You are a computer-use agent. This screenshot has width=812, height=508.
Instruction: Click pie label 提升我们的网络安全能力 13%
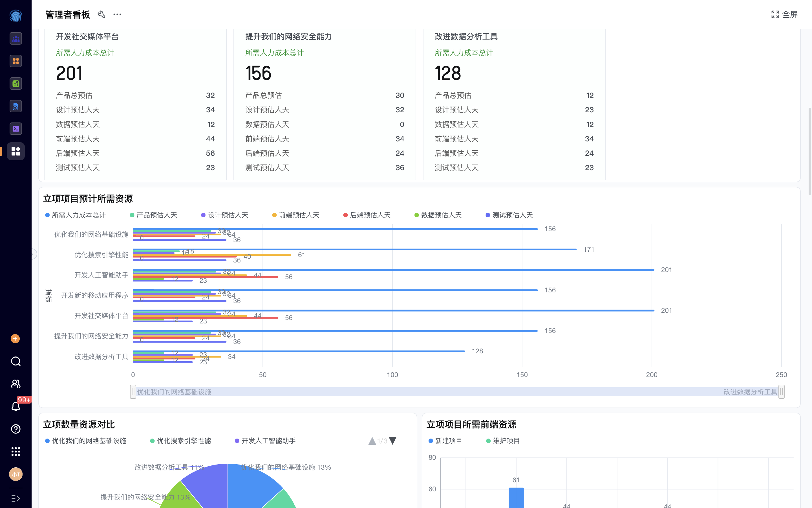click(145, 497)
